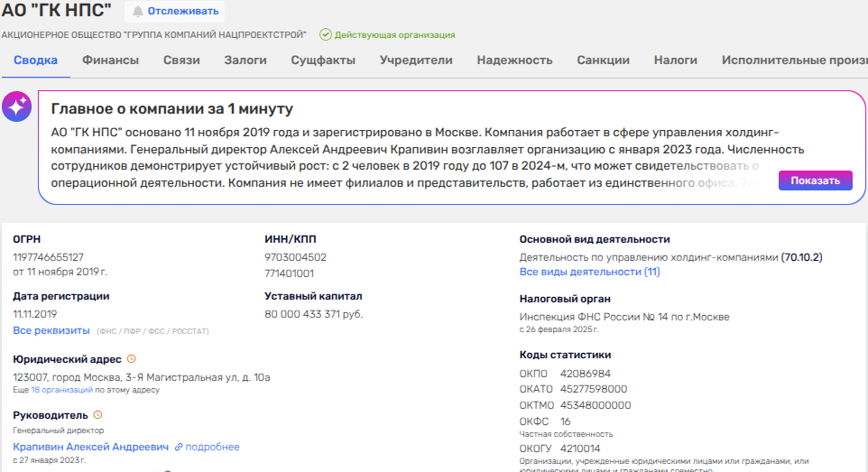Screen dimensions: 868x472
Task: Switch to the Надежность tab
Action: click(x=514, y=60)
